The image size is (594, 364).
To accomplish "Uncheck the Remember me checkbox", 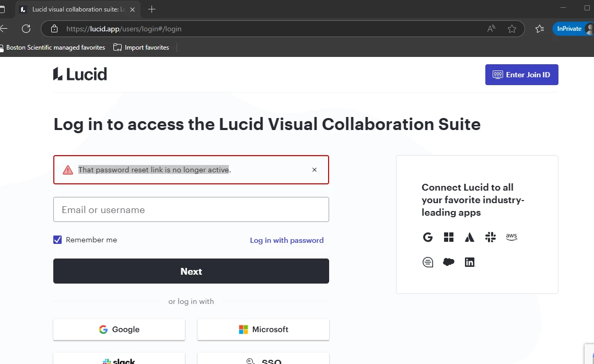I will (57, 240).
